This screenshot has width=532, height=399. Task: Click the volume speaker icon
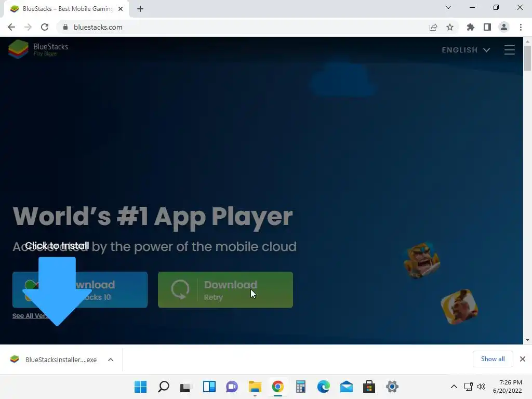point(481,387)
